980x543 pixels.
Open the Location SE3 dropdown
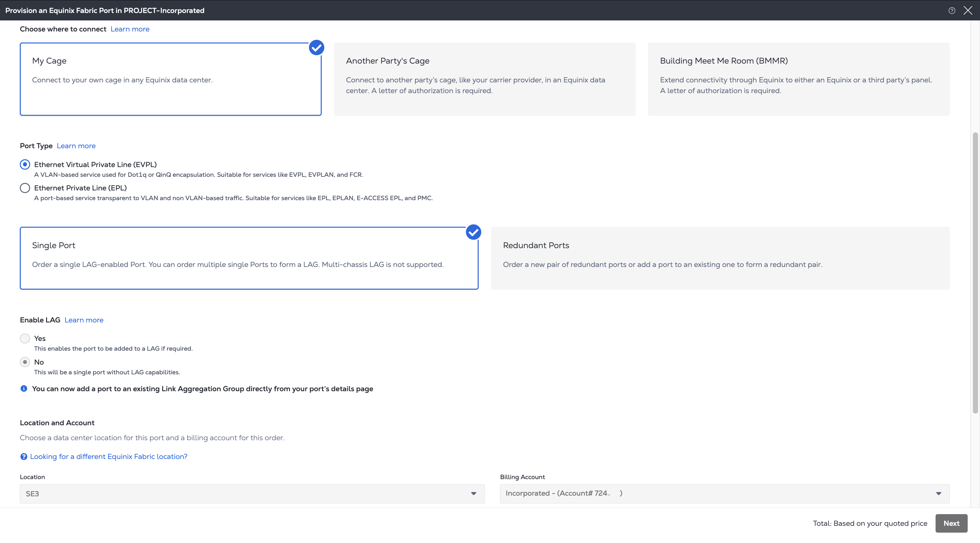pos(244,493)
